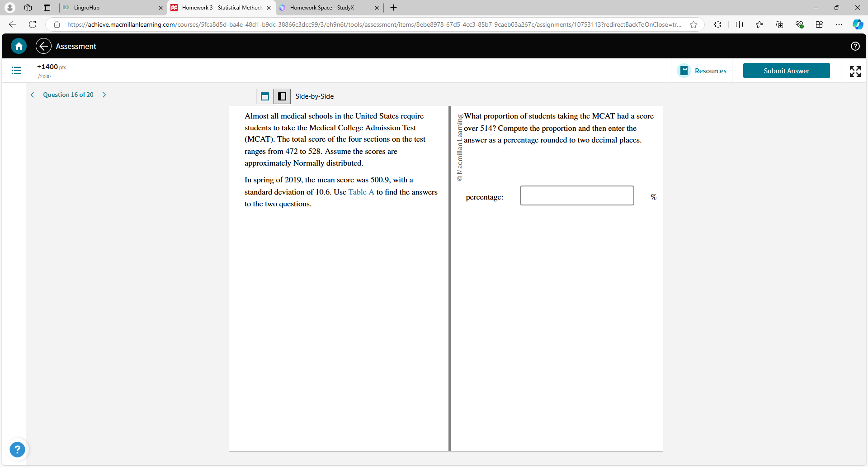Click browser back arrow
Viewport: 868px width, 467px height.
pyautogui.click(x=13, y=24)
